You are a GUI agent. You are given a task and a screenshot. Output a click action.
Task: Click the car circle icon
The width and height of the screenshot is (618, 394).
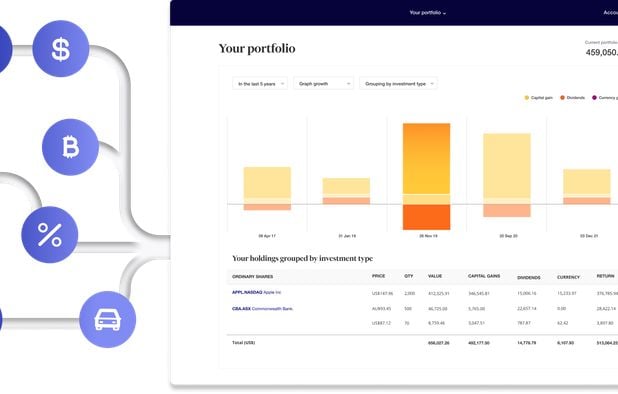(x=108, y=320)
